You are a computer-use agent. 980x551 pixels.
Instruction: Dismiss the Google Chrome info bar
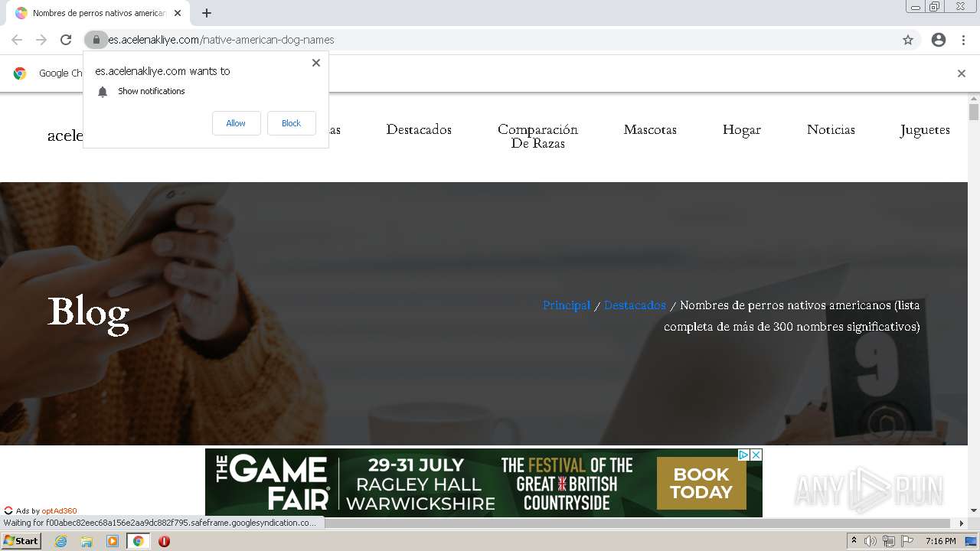point(961,73)
